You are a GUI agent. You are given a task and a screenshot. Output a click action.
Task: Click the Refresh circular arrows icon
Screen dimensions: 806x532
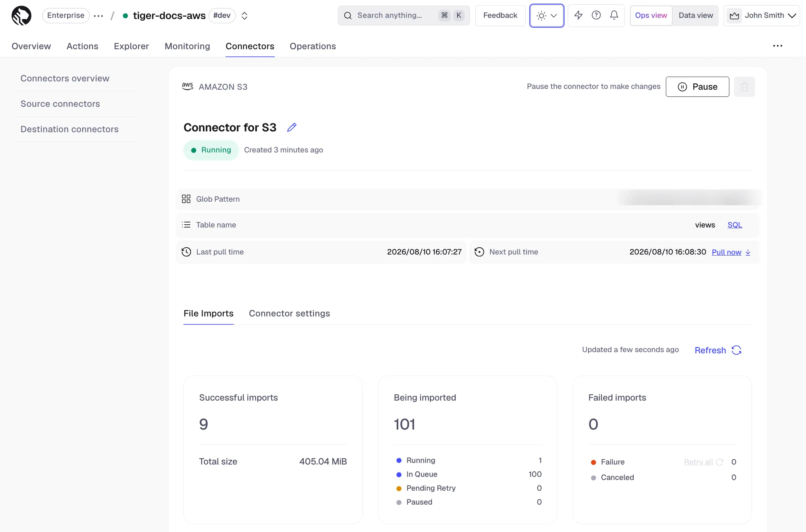point(737,350)
